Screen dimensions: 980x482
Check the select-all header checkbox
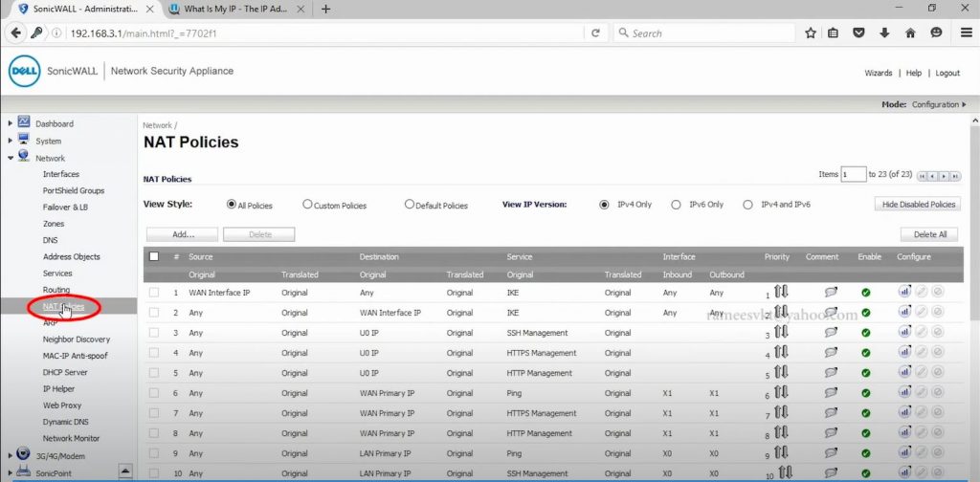pyautogui.click(x=154, y=256)
